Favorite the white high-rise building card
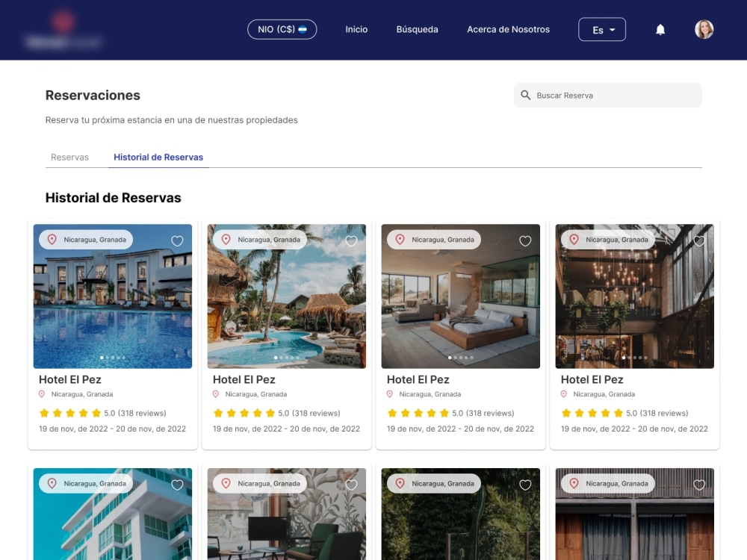Screen dimensions: 747x560 177,485
